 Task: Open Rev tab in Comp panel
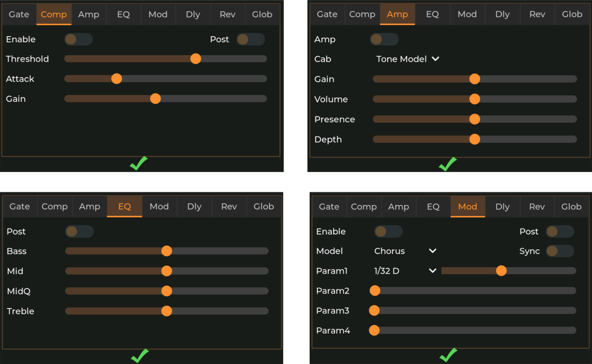pyautogui.click(x=228, y=14)
